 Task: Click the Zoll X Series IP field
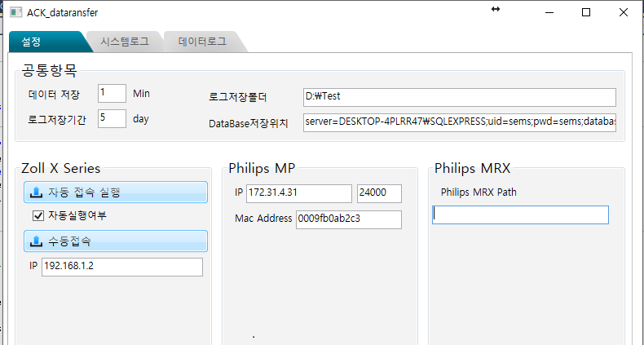coord(122,267)
